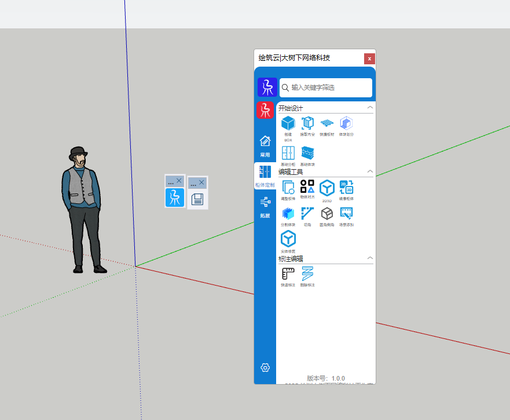Choose the 快捷板材 board tool
The width and height of the screenshot is (510, 420).
327,123
